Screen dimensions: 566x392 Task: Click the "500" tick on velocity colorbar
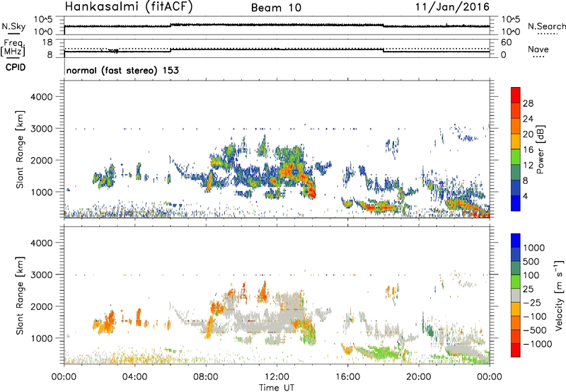click(531, 262)
